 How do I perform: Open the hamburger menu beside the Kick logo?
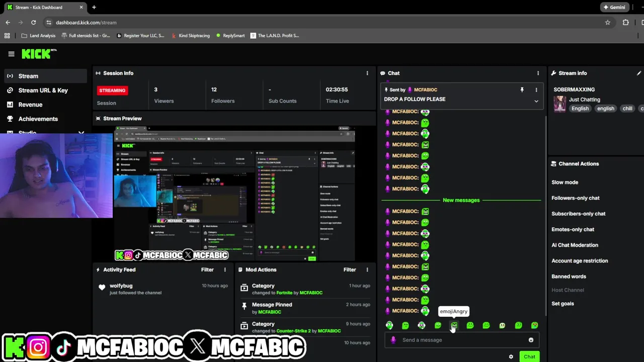click(x=11, y=54)
